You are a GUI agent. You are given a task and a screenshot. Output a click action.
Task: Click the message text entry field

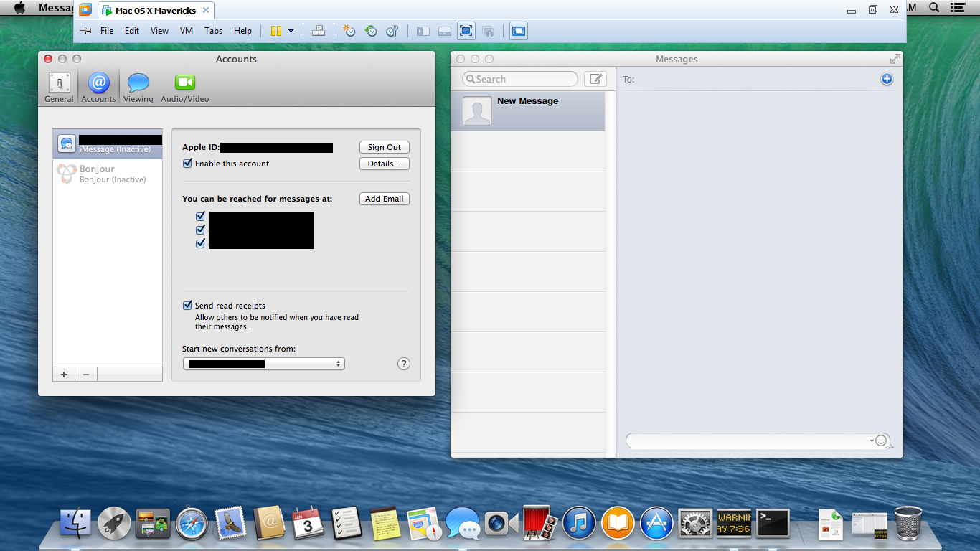click(x=750, y=441)
